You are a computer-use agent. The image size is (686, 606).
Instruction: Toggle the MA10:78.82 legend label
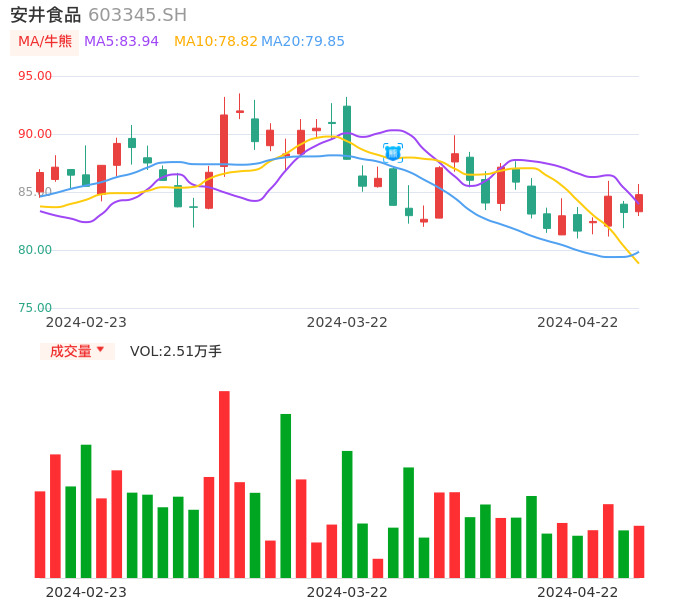click(x=215, y=42)
